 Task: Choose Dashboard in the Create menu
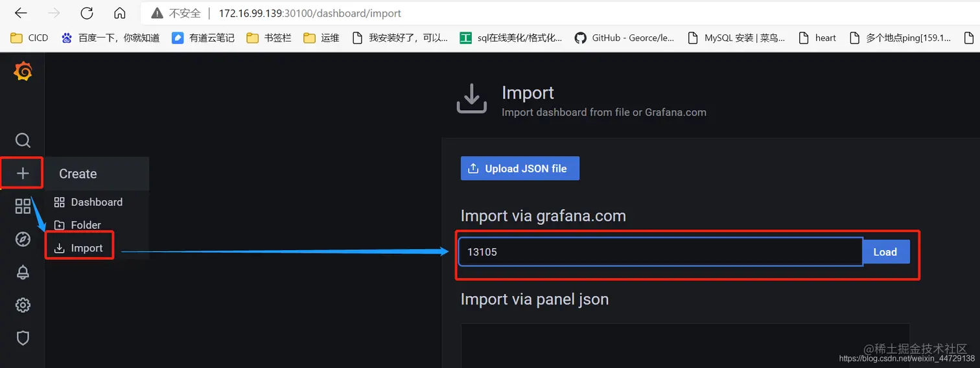97,202
